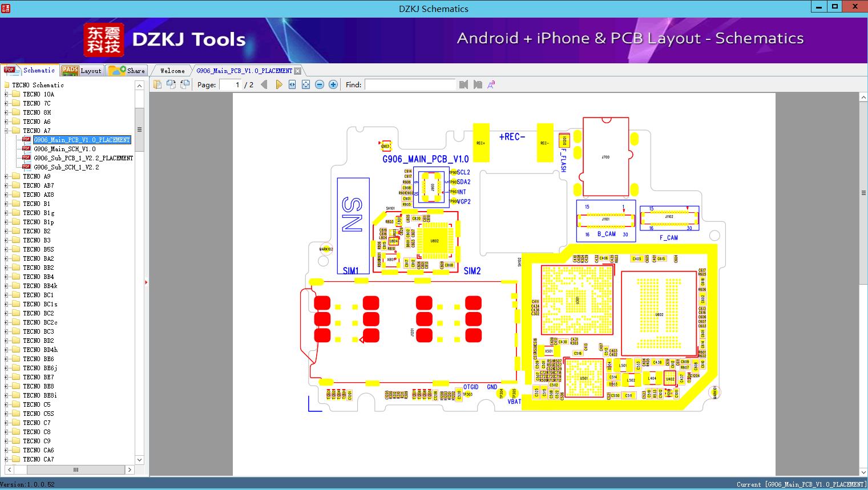
Task: Minimize the DZKJ Schematics window
Action: [x=819, y=7]
